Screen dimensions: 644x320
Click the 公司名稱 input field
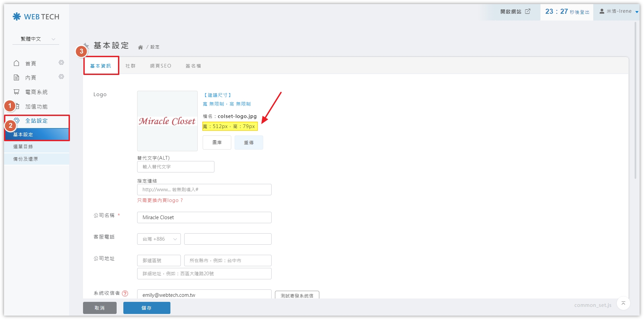(x=204, y=217)
